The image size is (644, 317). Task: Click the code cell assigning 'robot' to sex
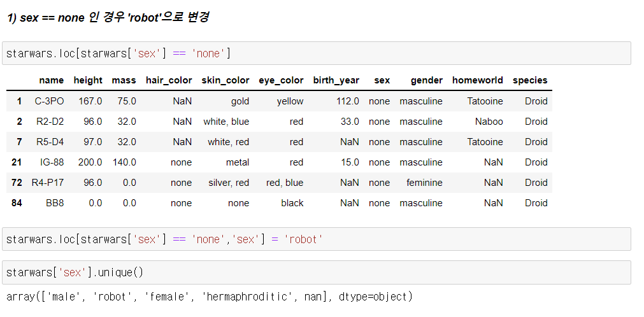[x=316, y=239]
